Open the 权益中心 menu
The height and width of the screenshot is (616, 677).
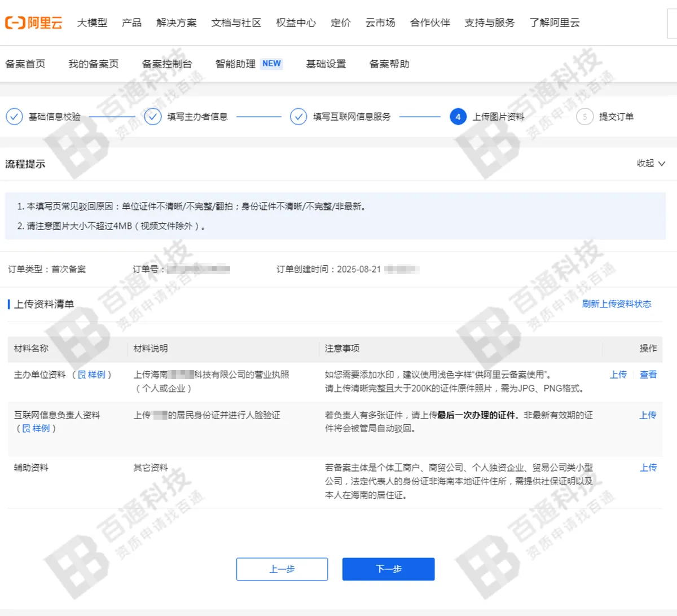(x=296, y=23)
